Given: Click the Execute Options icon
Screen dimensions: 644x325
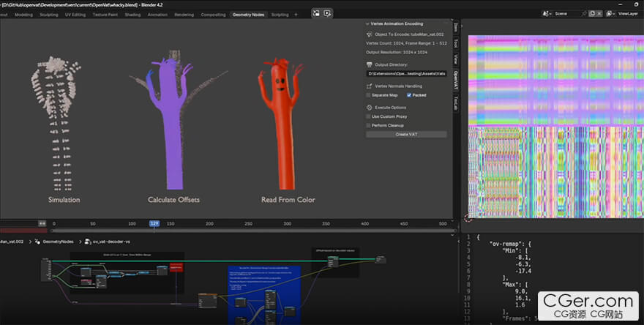Looking at the screenshot, I should click(369, 107).
